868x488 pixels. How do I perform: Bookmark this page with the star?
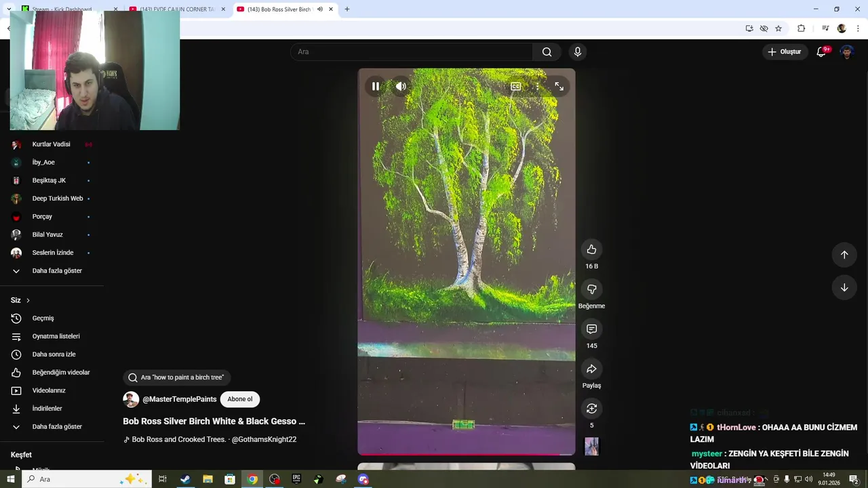pyautogui.click(x=778, y=28)
